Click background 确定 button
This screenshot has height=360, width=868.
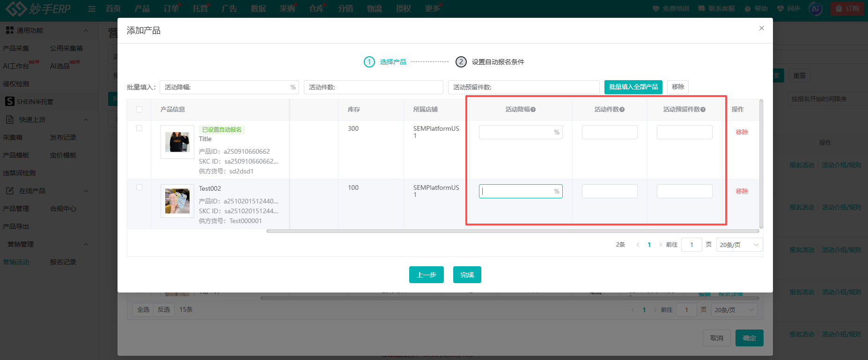tap(749, 338)
